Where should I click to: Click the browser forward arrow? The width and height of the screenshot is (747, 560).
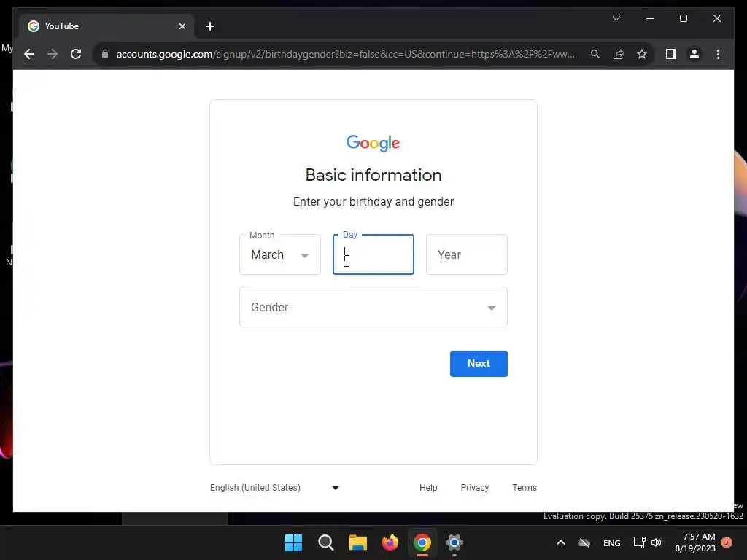click(x=53, y=54)
